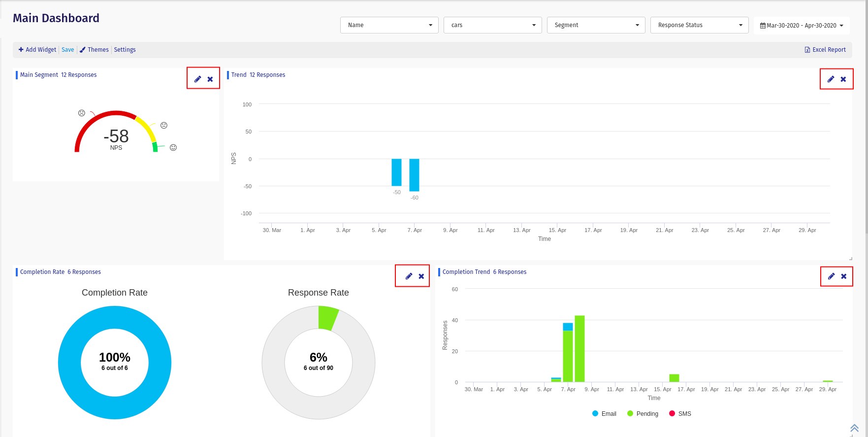Open the Name dropdown filter
The image size is (868, 437).
[389, 25]
